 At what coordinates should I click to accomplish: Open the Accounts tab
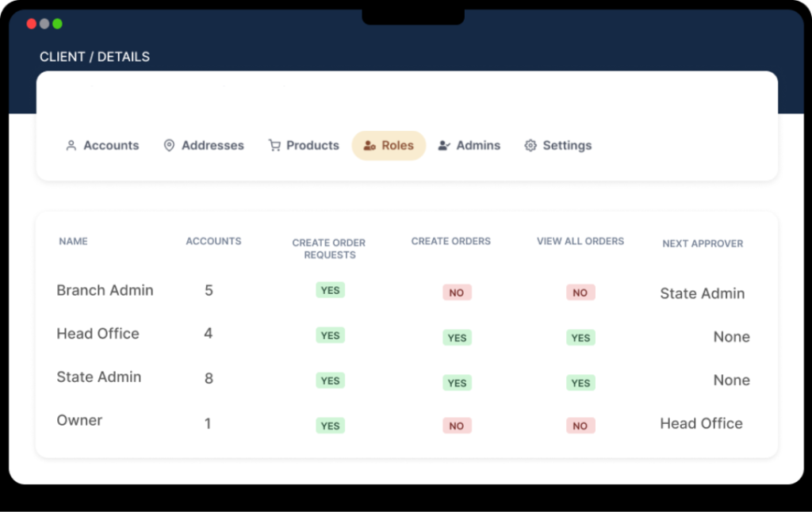pos(110,146)
